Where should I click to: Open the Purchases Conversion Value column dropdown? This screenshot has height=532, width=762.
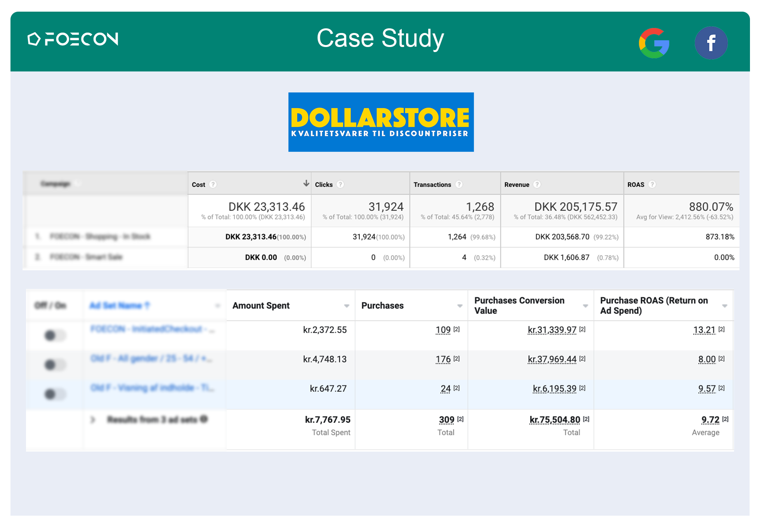point(585,306)
